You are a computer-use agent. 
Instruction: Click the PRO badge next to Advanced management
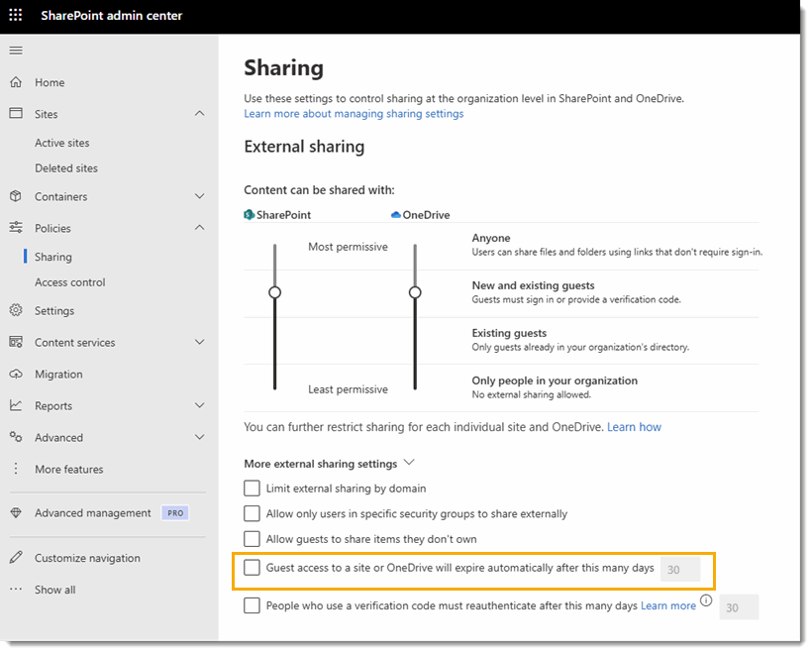(x=175, y=513)
